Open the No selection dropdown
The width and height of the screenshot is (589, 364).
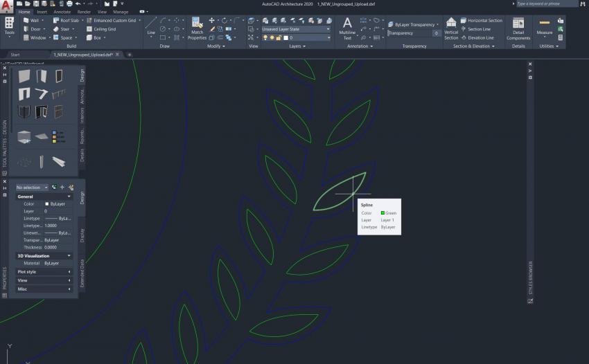(x=32, y=188)
